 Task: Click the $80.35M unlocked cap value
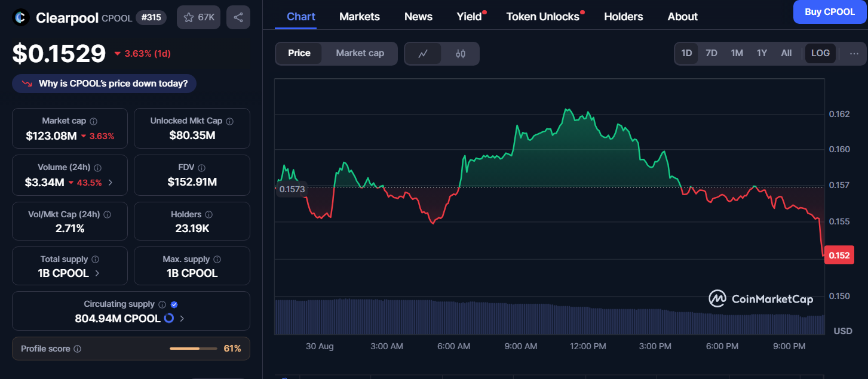click(192, 135)
